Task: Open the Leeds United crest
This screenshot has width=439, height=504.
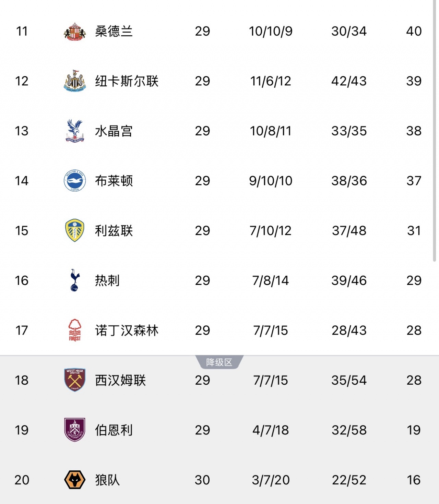Action: [x=74, y=230]
